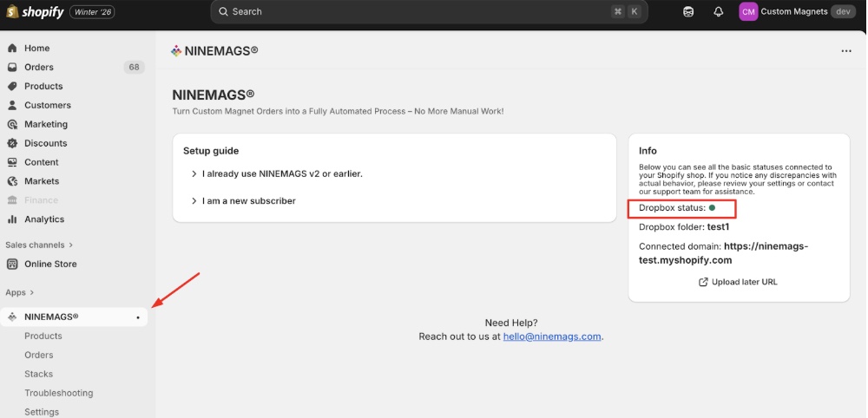Open NINEMAGS Stacks subpage
Screen dimensions: 868x418
coord(39,375)
